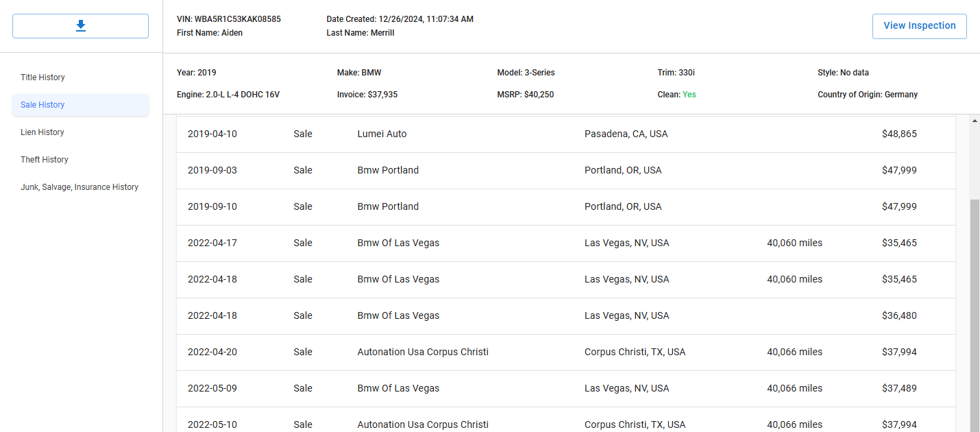Select the 2022-04-20 Autonation Usa Corpus Christi row
This screenshot has height=432, width=980.
[x=565, y=352]
